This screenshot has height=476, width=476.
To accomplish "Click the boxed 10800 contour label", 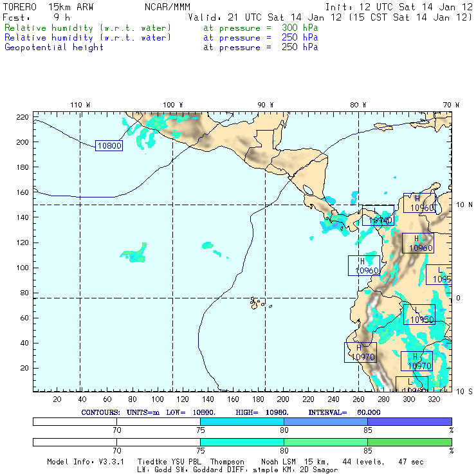I will 109,146.
